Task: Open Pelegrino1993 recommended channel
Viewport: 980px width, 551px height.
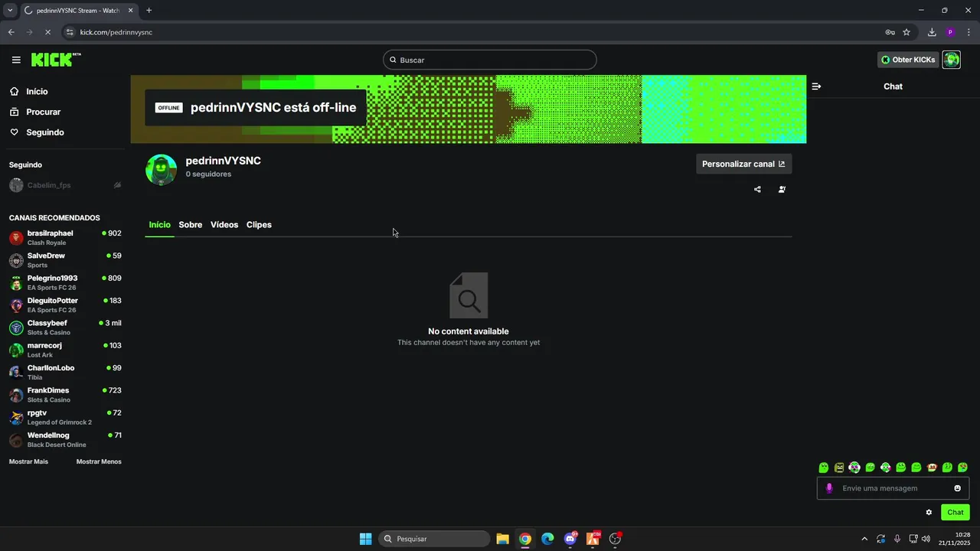Action: coord(65,282)
